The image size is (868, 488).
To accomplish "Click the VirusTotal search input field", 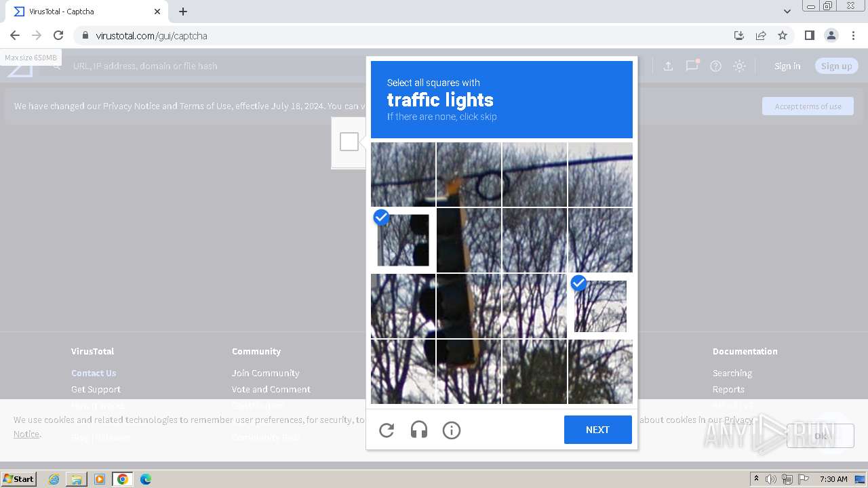I will [x=145, y=66].
